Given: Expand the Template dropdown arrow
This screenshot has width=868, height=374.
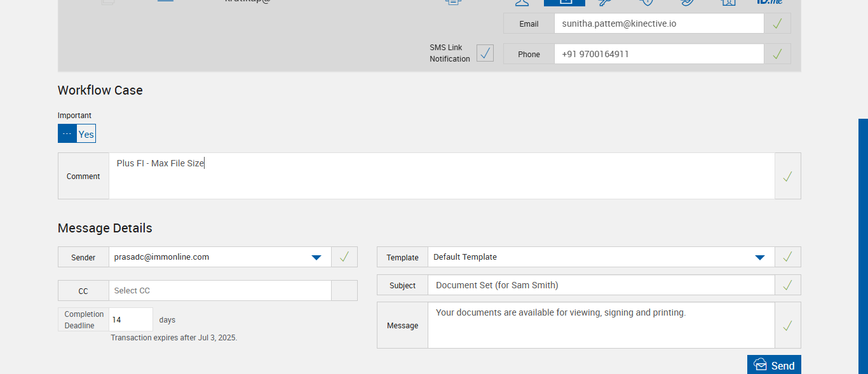Looking at the screenshot, I should click(x=759, y=257).
